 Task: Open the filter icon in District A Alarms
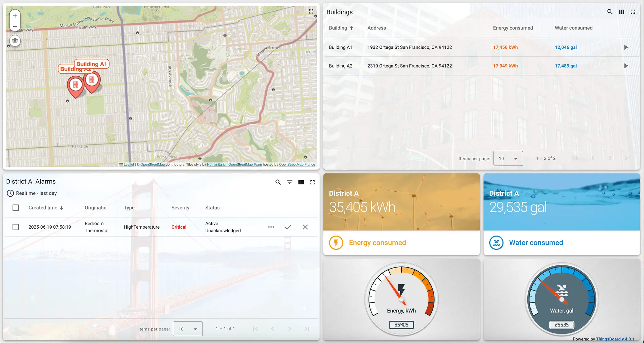tap(289, 182)
